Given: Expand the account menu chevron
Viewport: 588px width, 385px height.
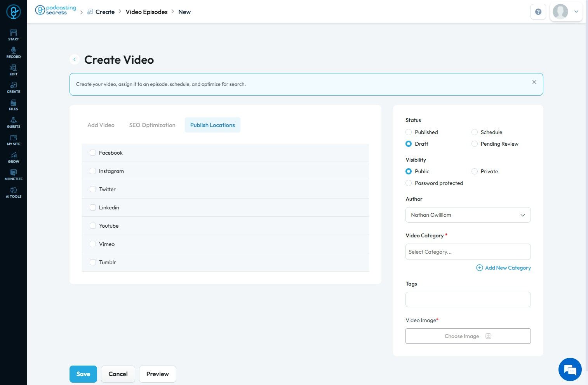Looking at the screenshot, I should [x=576, y=12].
